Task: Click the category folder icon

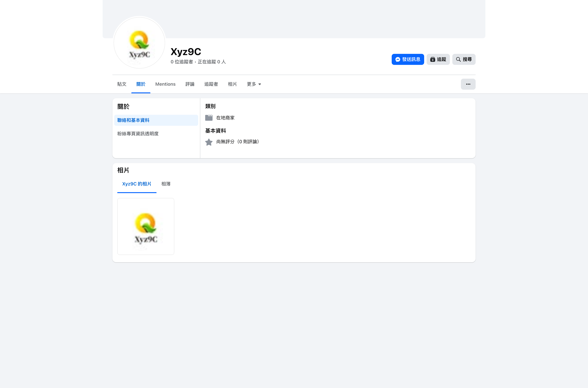Action: pos(209,118)
